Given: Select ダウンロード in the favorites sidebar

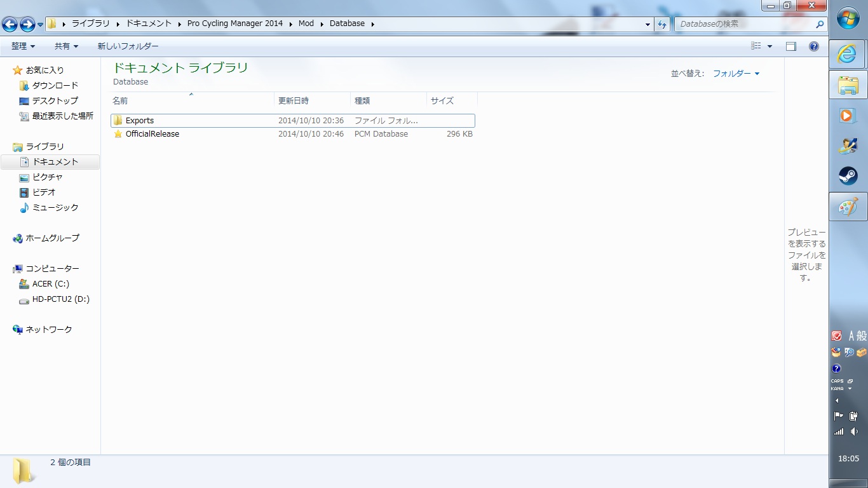Looking at the screenshot, I should (x=55, y=86).
